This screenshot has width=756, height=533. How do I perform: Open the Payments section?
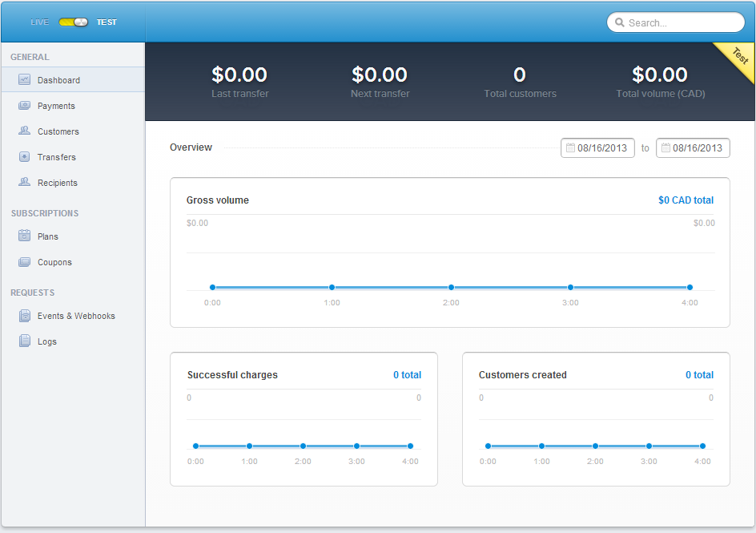pos(56,106)
